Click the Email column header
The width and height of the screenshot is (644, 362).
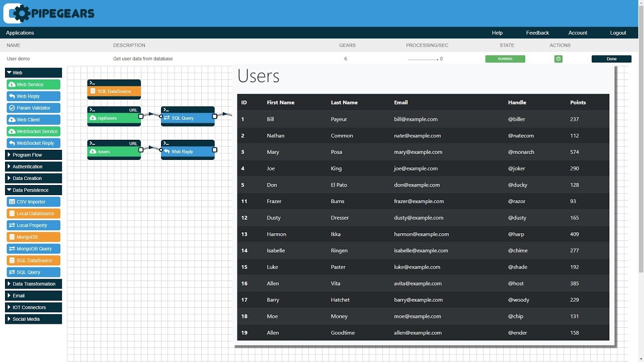401,103
